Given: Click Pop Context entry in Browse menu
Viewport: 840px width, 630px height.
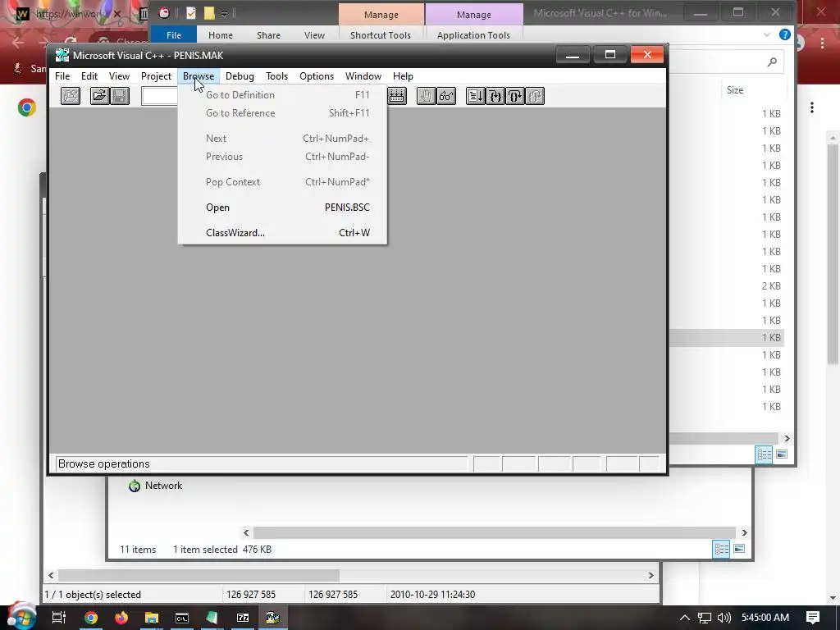Looking at the screenshot, I should click(x=282, y=181).
